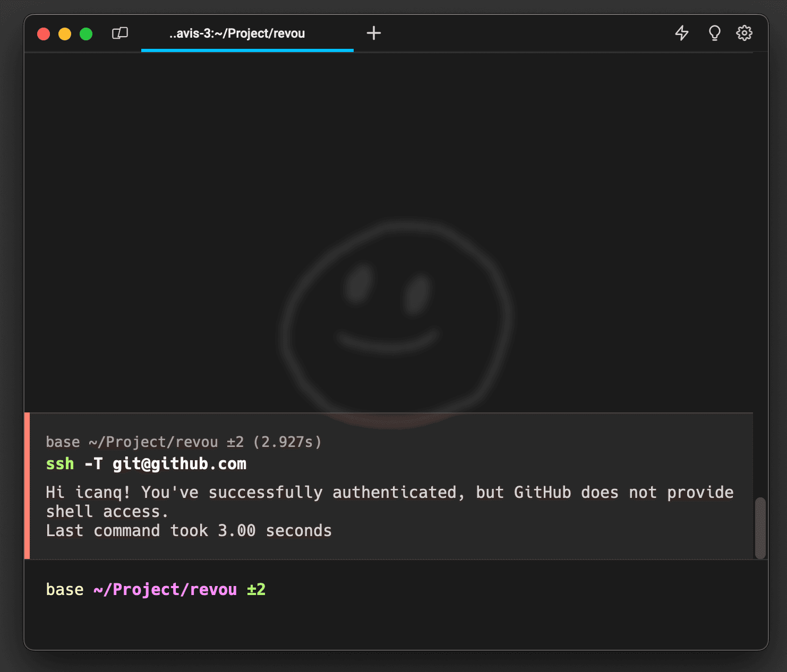The width and height of the screenshot is (787, 672).
Task: Add a new terminal tab
Action: 374,33
